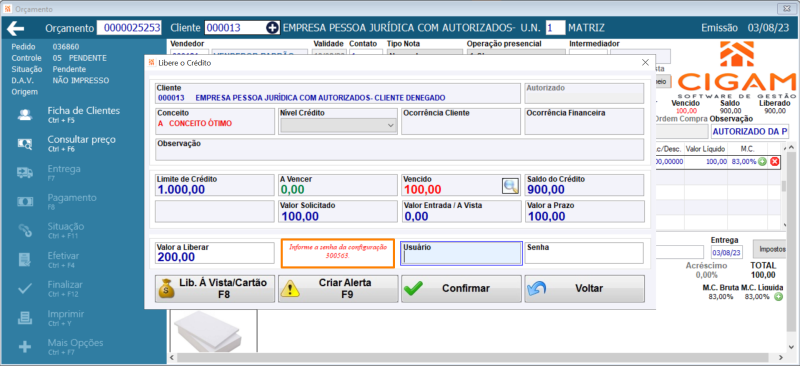Click the Valor a Liberar field
This screenshot has width=800, height=366.
pos(215,253)
